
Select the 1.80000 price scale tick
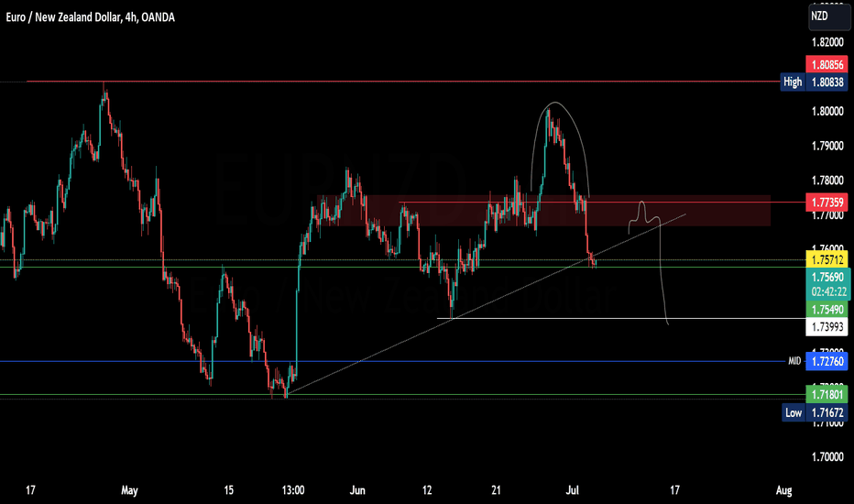(x=827, y=111)
